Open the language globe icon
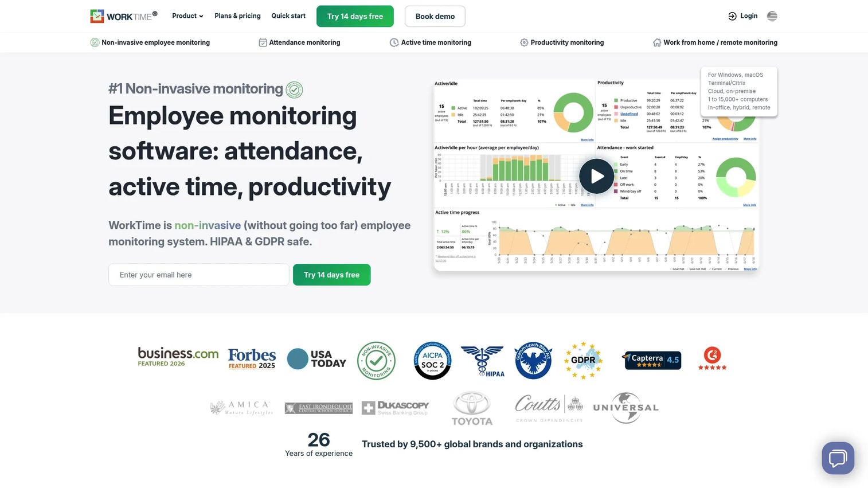 pyautogui.click(x=772, y=16)
